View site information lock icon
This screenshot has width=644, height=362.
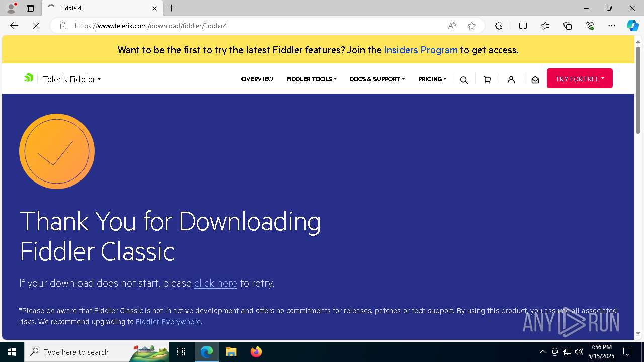point(63,26)
